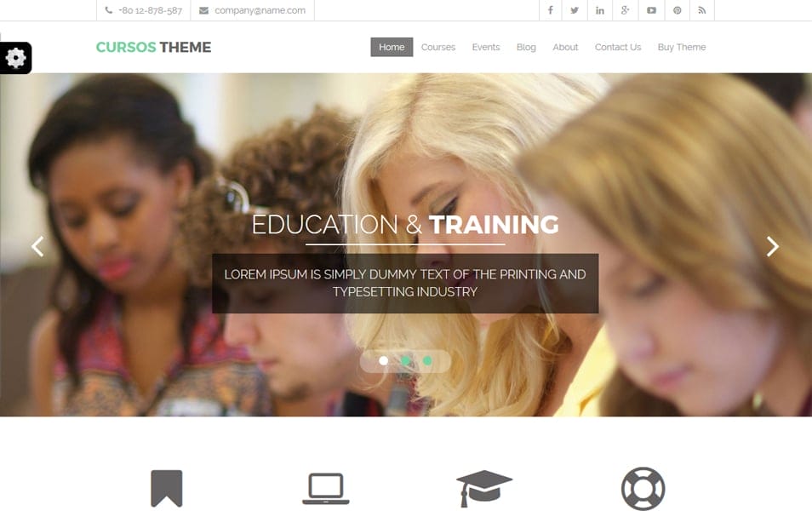The width and height of the screenshot is (812, 511).
Task: Open the YouTube social icon
Action: [x=651, y=10]
